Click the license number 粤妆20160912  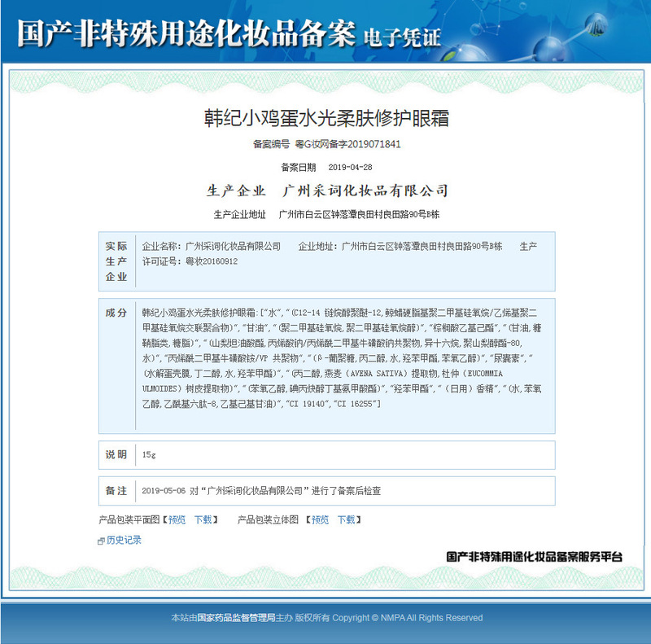[x=212, y=261]
